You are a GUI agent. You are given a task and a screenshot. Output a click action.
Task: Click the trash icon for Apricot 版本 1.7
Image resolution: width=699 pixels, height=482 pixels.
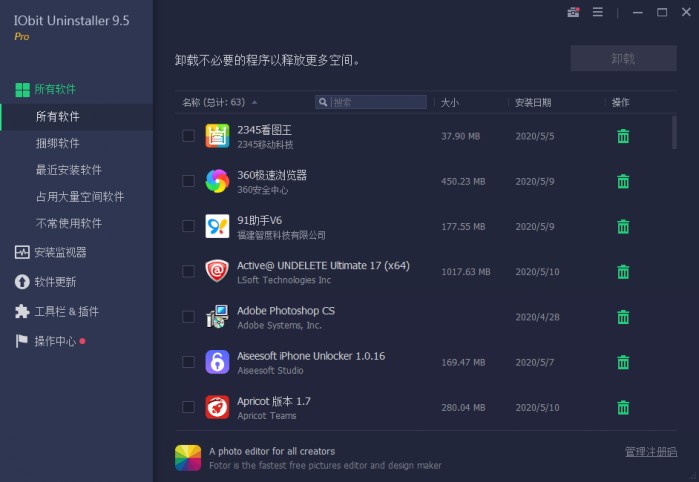point(623,407)
